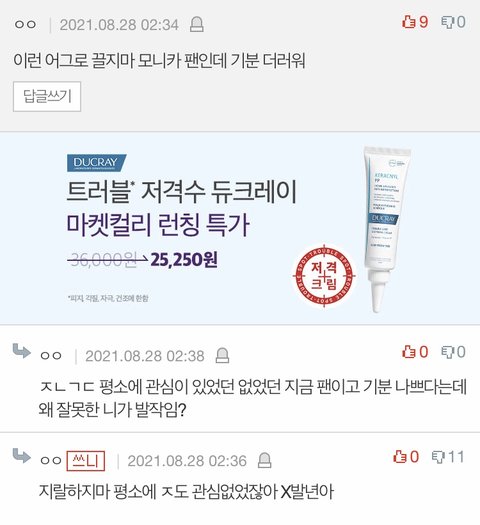480x525 pixels.
Task: Open the DUCRAY logo in ad banner
Action: click(96, 162)
